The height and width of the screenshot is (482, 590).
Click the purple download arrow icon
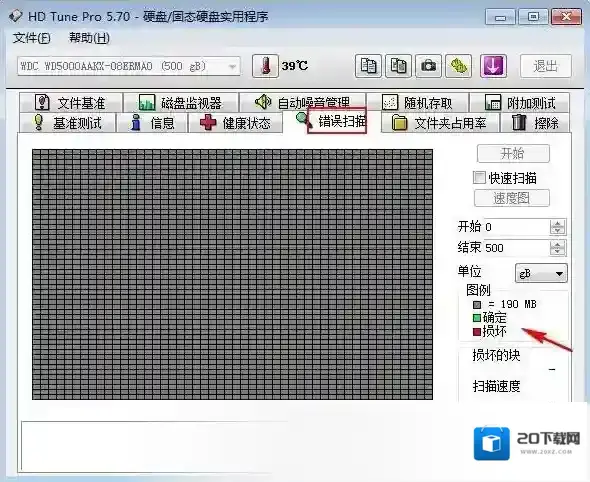click(x=493, y=66)
